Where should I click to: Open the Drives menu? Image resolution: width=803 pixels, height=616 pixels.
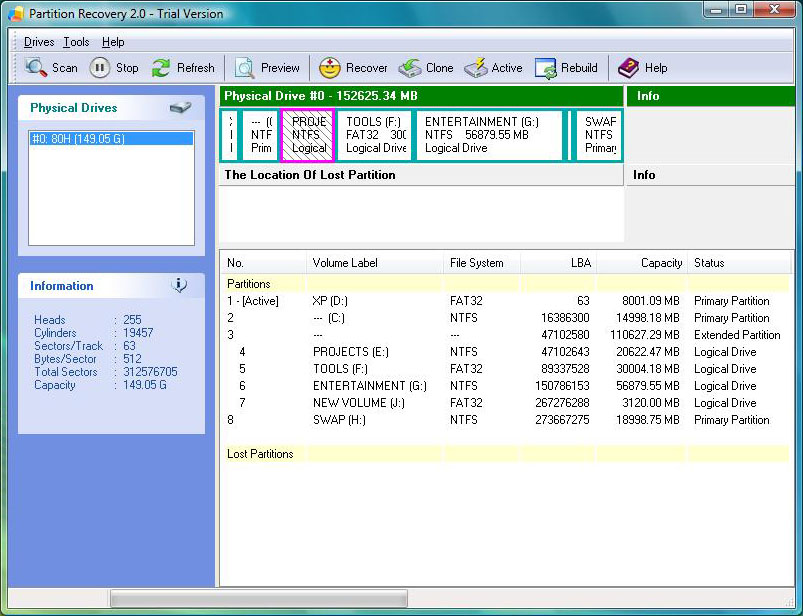(39, 42)
